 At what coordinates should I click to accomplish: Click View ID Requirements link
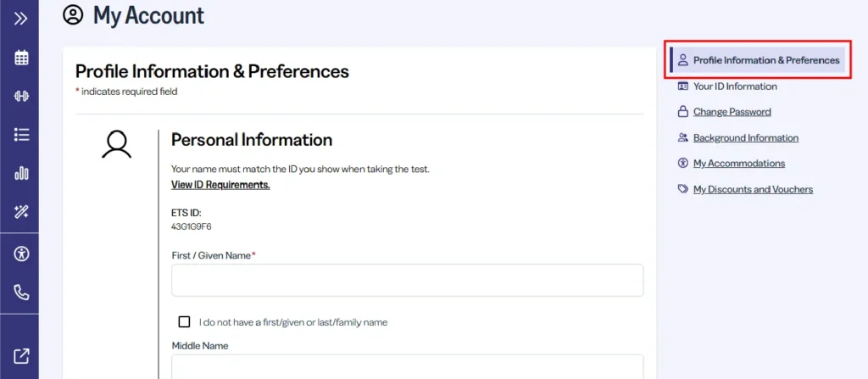point(220,185)
